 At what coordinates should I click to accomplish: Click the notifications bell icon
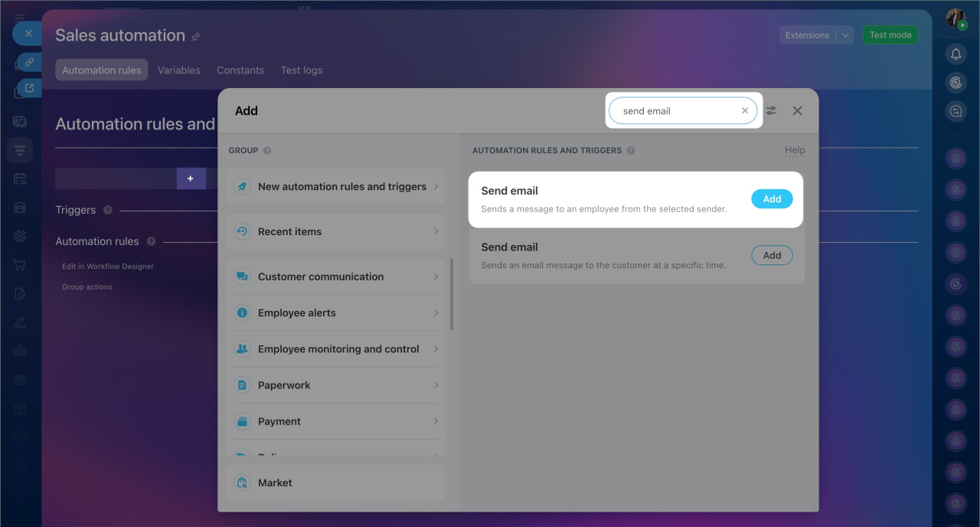point(955,54)
